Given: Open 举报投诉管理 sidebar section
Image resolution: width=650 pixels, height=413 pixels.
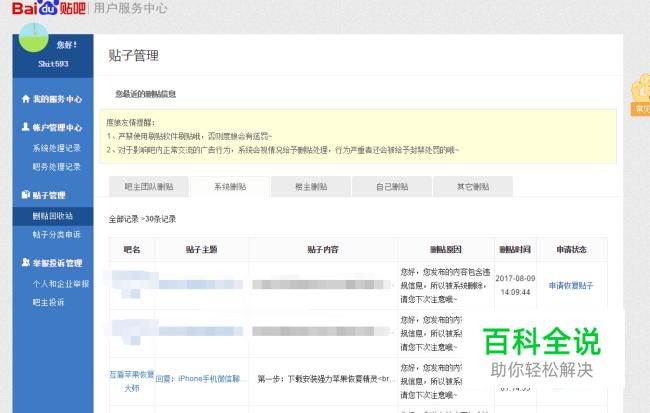Looking at the screenshot, I should coord(57,263).
